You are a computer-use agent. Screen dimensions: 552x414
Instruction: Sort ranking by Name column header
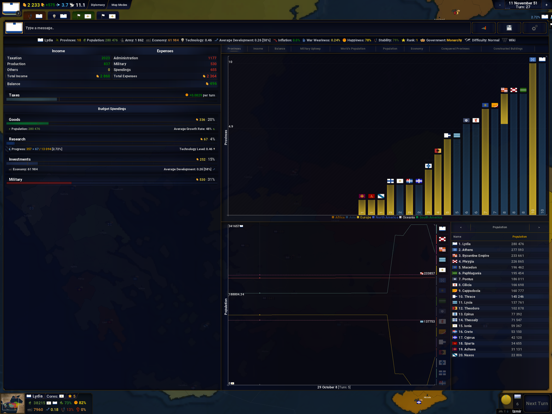tap(457, 237)
